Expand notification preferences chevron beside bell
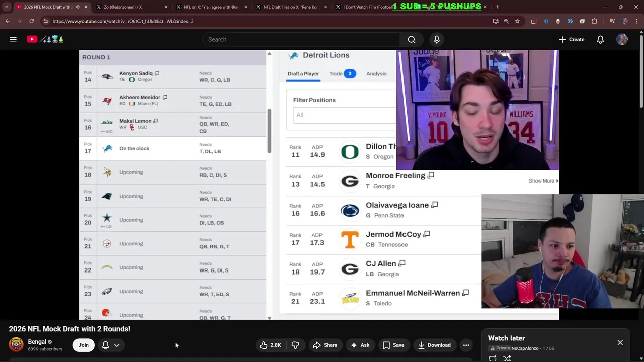 [117, 345]
